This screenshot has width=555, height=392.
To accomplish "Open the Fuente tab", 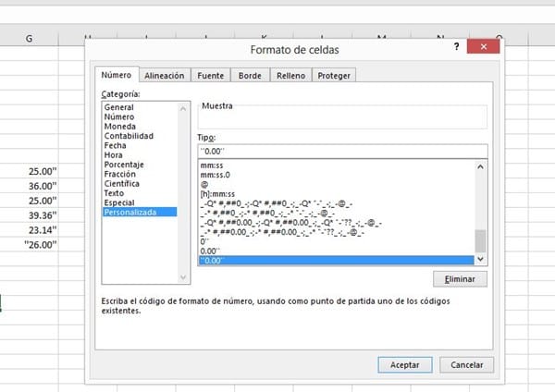I will 211,76.
